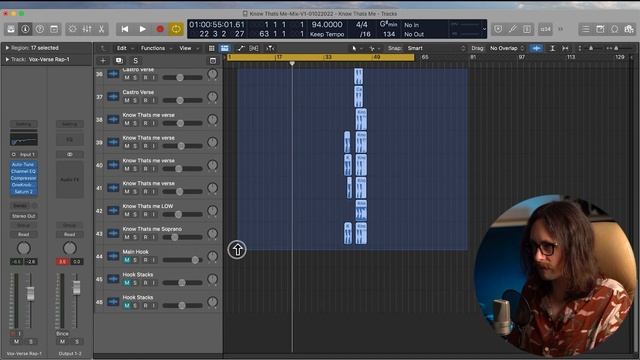Click the Saturn 2 plugin slot
Image resolution: width=640 pixels, height=360 pixels.
23,191
